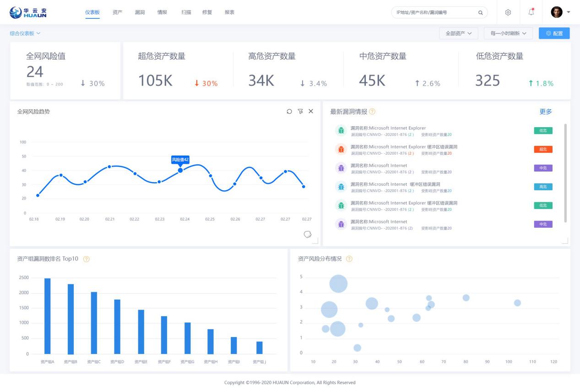Click the red bug icon for 超危 vulnerability
The image size is (580, 392).
click(x=341, y=149)
